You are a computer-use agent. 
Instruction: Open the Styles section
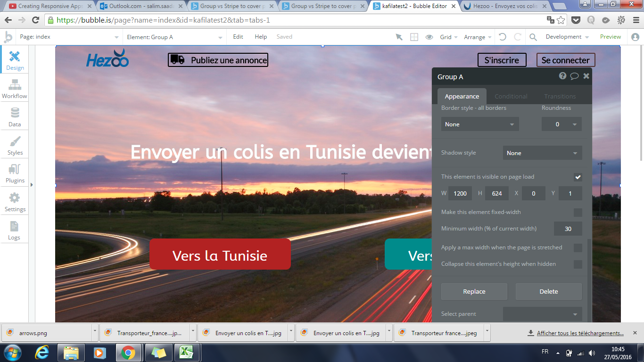pos(15,145)
